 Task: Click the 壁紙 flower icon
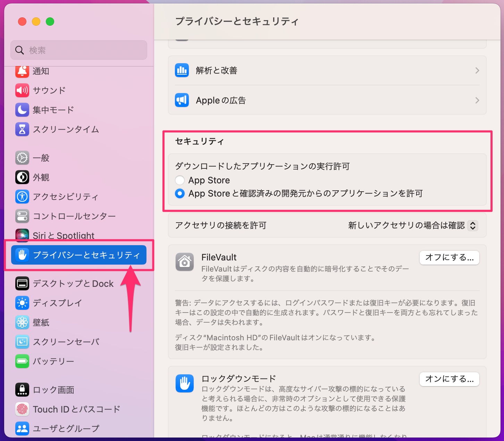(22, 322)
